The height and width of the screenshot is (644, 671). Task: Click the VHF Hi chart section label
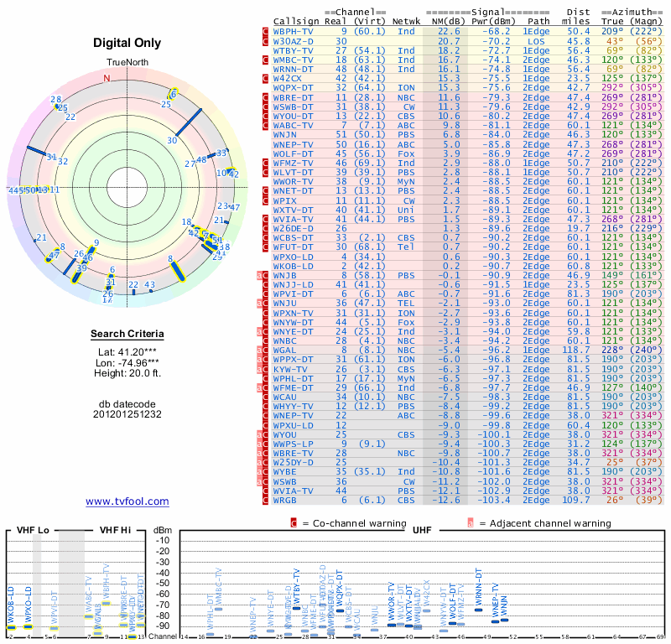117,530
